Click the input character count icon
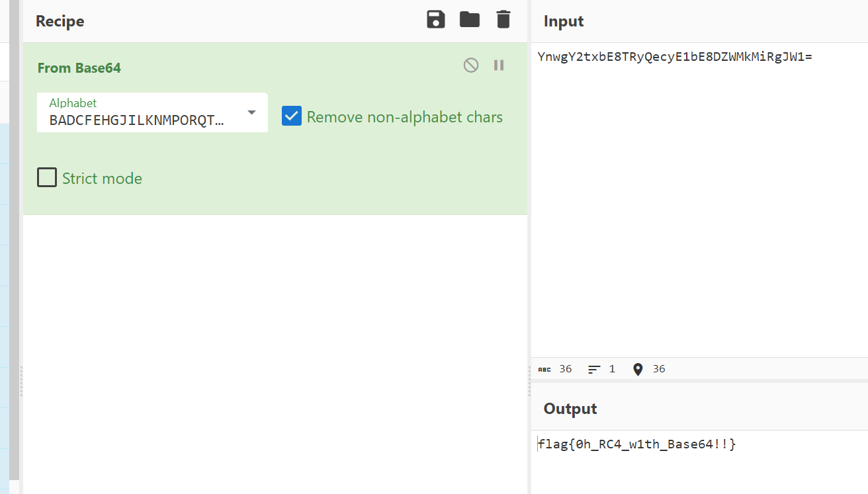 tap(544, 369)
